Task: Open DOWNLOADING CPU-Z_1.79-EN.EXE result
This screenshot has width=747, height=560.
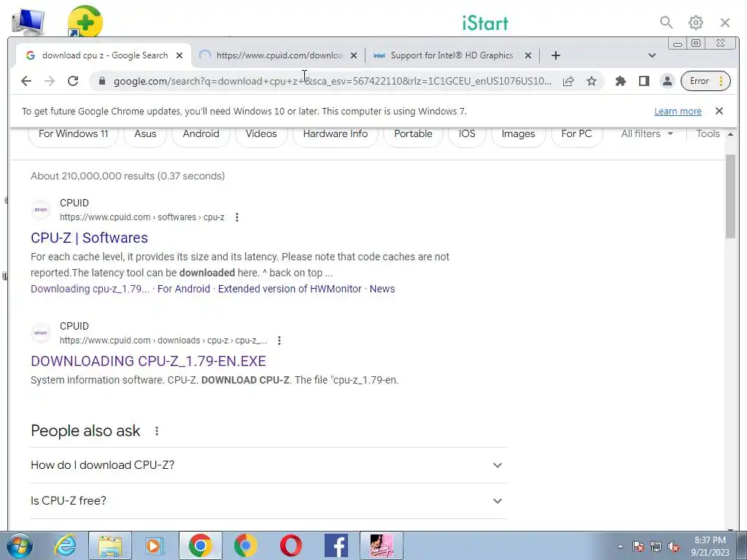Action: tap(148, 361)
